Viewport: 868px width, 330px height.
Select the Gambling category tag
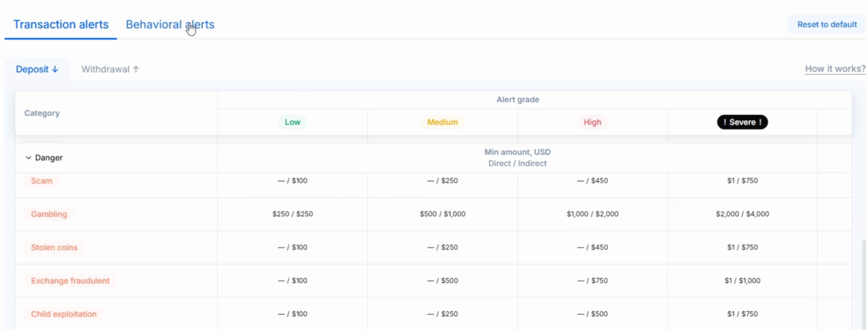click(x=49, y=214)
